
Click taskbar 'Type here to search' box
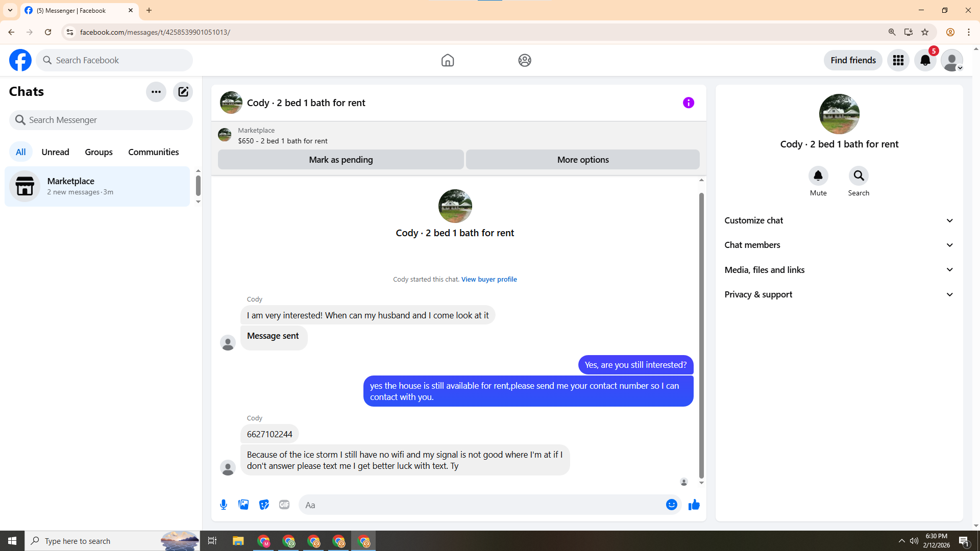pyautogui.click(x=112, y=541)
